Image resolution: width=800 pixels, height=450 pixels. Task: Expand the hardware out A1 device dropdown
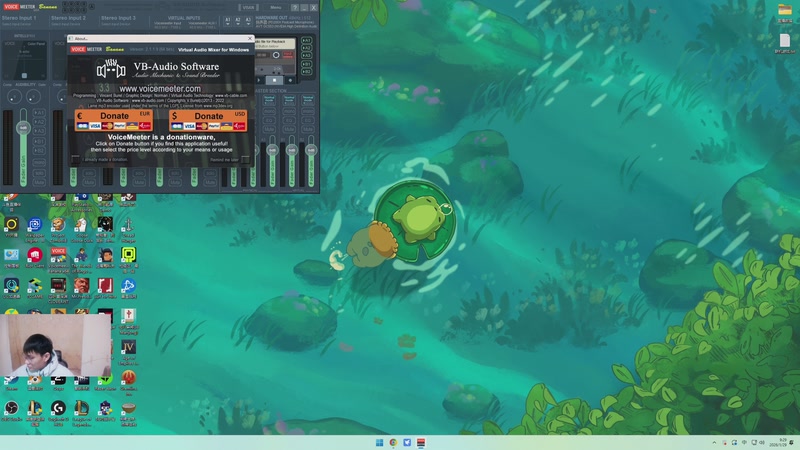228,21
